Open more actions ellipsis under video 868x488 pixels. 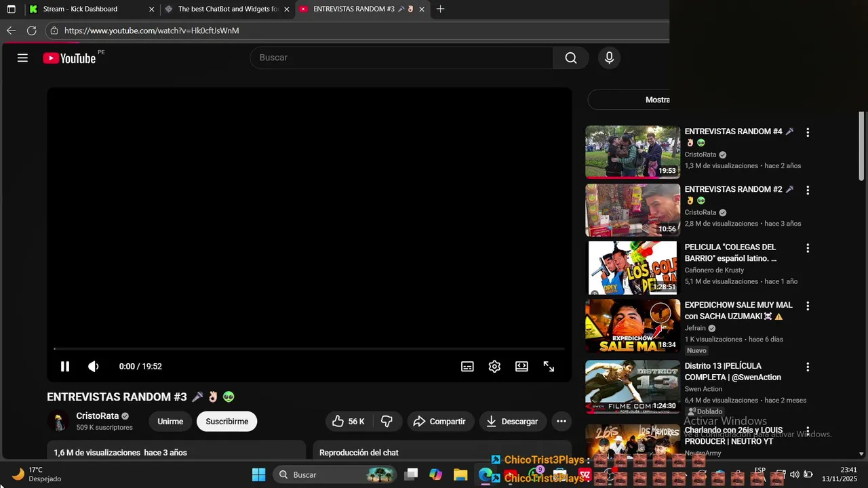(561, 421)
